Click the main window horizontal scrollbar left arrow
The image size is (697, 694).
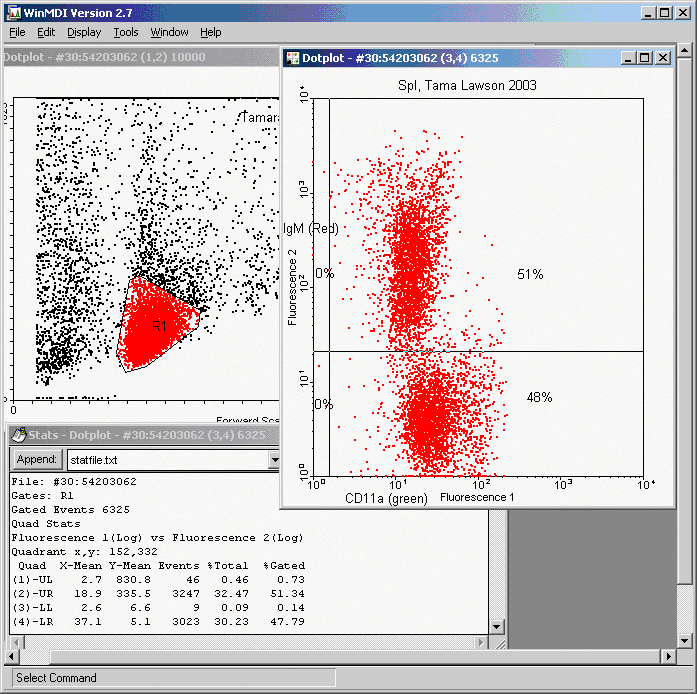pyautogui.click(x=9, y=656)
